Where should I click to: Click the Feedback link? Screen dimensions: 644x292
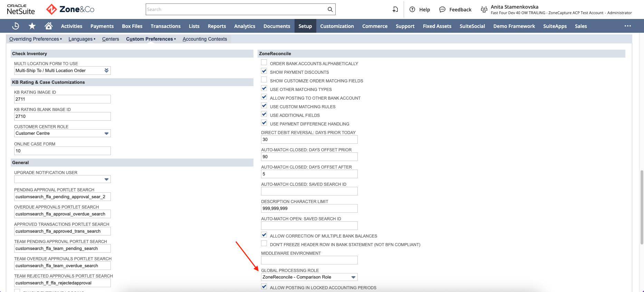(460, 10)
